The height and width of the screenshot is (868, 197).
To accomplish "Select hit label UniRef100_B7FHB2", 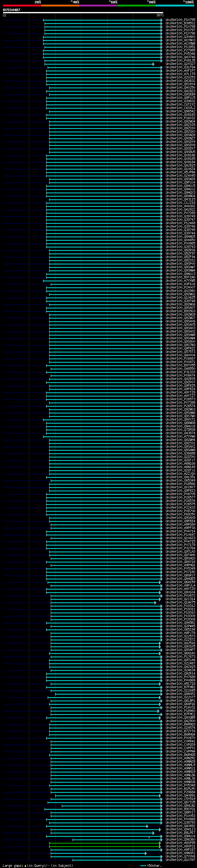I will tap(180, 687).
